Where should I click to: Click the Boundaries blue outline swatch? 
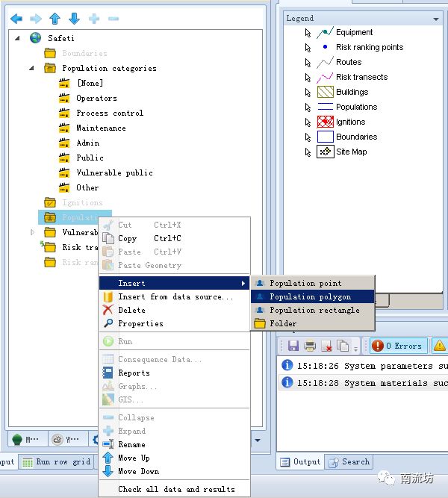326,137
